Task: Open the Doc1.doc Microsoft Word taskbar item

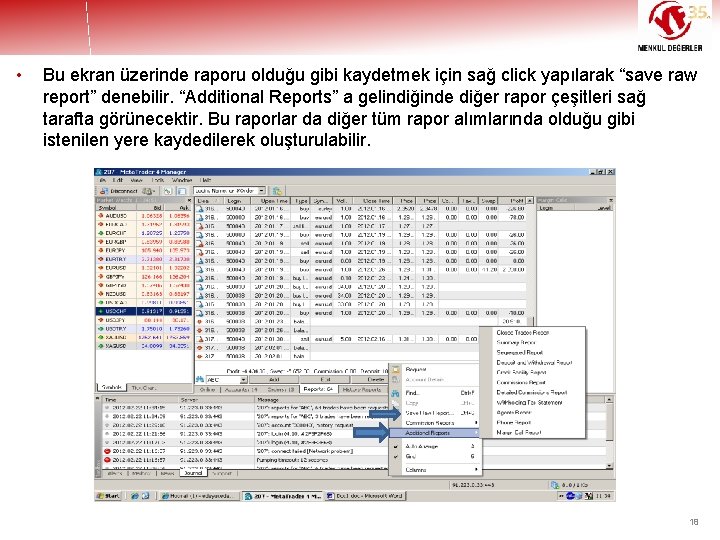Action: (365, 496)
